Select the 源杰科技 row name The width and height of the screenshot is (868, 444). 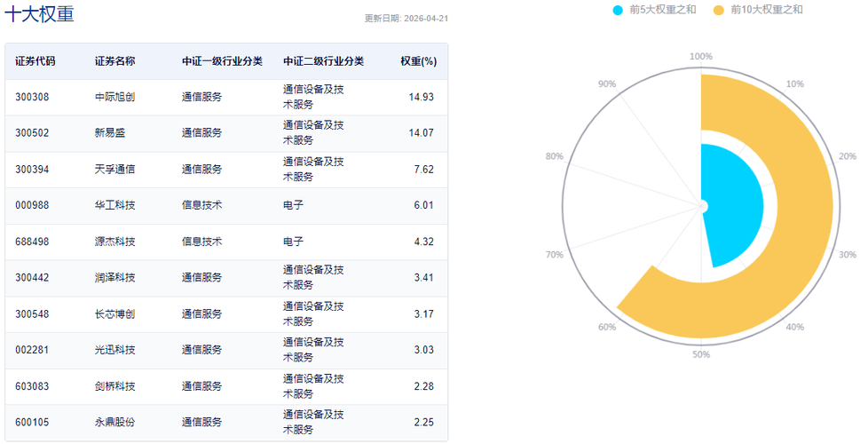(114, 242)
